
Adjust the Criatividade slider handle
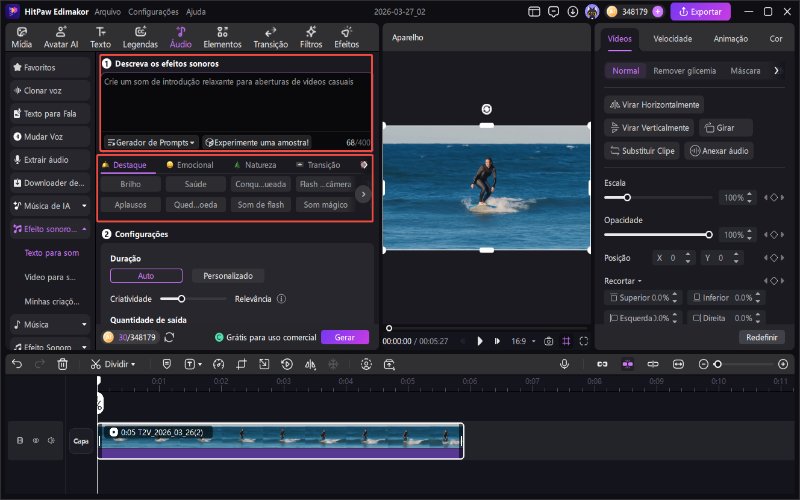point(181,299)
